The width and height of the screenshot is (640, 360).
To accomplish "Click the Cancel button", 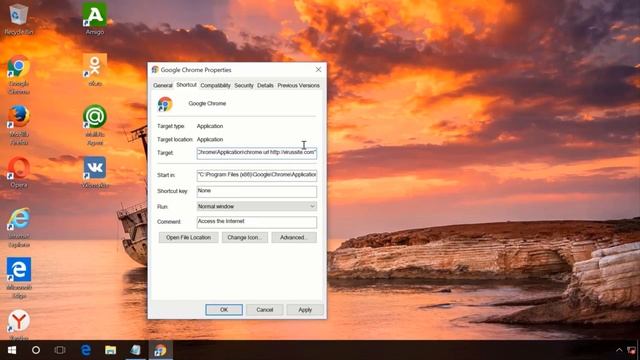I will (x=264, y=310).
